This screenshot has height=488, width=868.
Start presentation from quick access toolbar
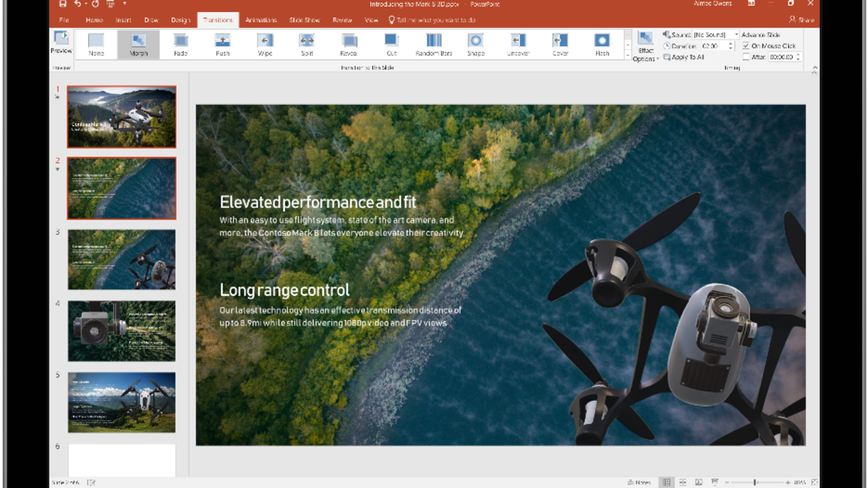109,3
